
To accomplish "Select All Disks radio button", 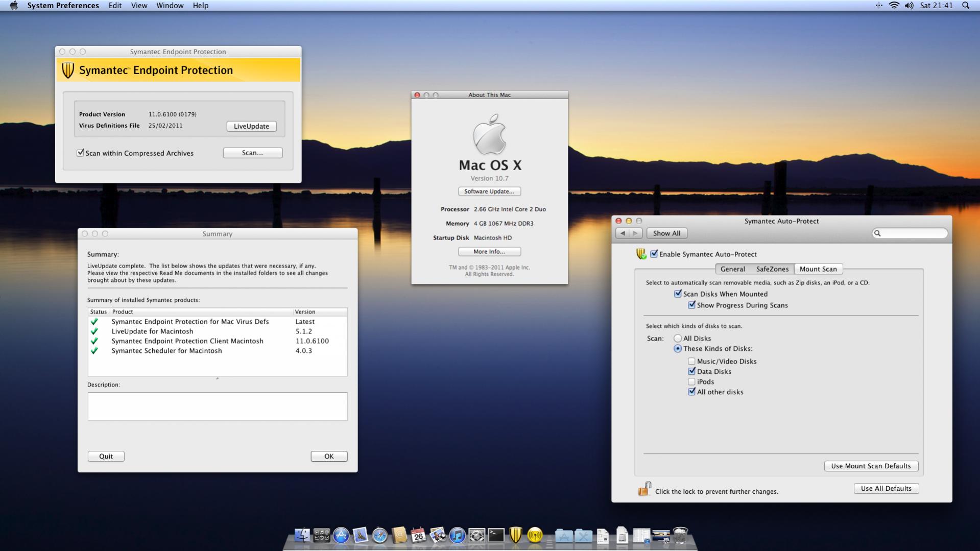I will click(678, 338).
